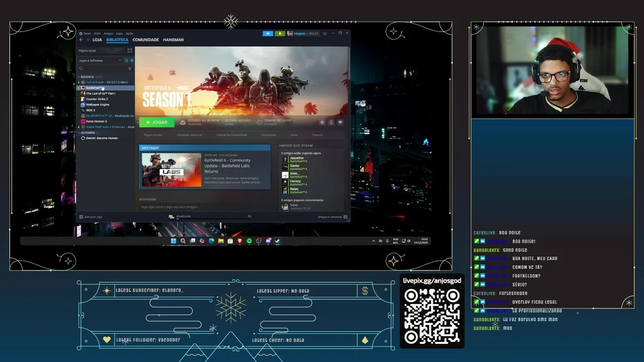Open the Guias link
The image size is (644, 362).
tap(294, 135)
